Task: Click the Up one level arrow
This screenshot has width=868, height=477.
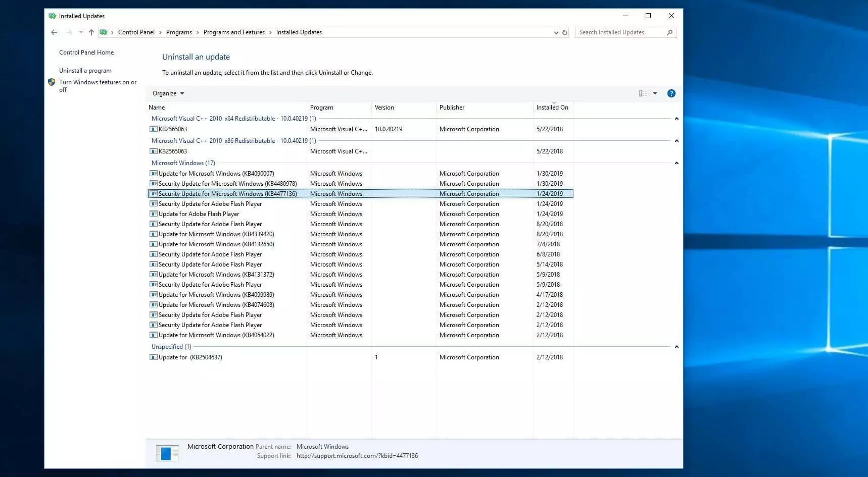Action: [x=91, y=32]
